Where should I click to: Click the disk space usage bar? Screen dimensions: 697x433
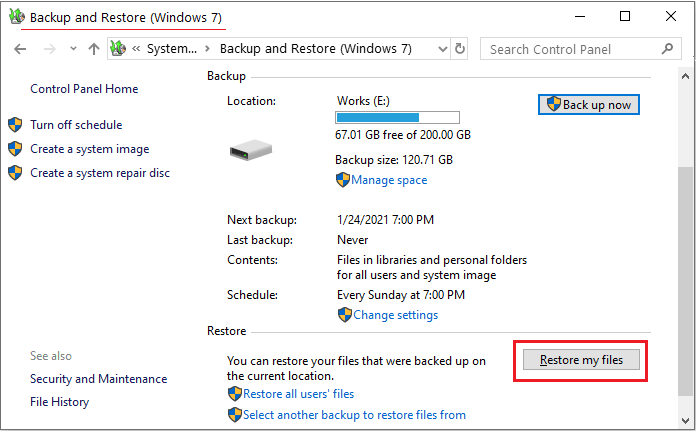397,117
